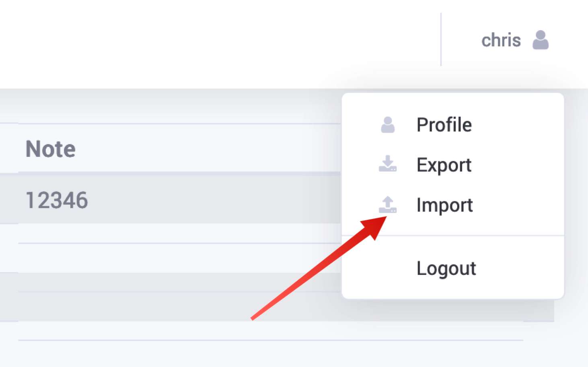The height and width of the screenshot is (367, 588).
Task: Log out using the Logout entry
Action: tap(446, 268)
